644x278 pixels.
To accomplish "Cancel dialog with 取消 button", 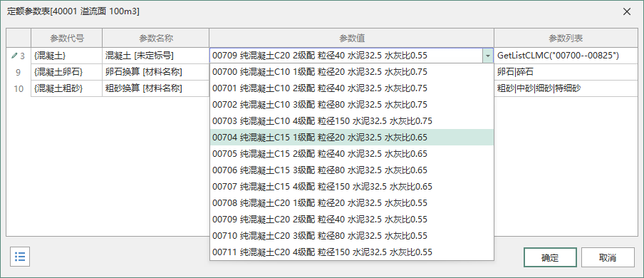I will (x=608, y=258).
